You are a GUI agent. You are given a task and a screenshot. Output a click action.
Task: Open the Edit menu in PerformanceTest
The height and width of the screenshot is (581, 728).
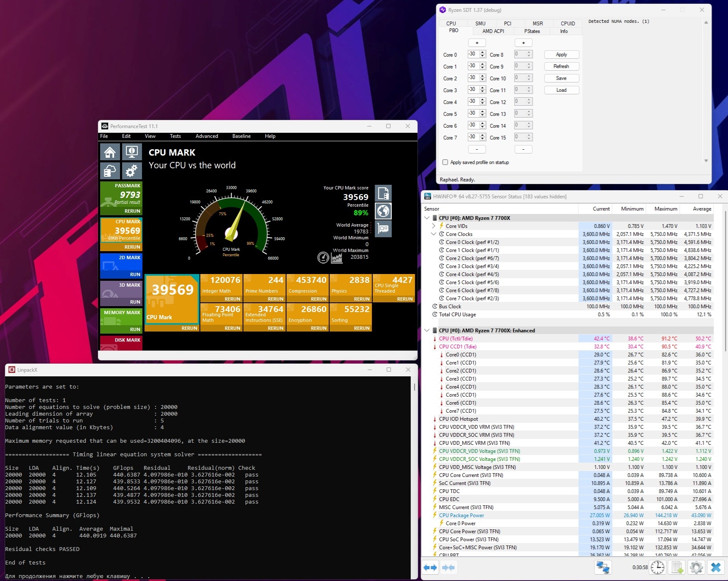[x=126, y=136]
